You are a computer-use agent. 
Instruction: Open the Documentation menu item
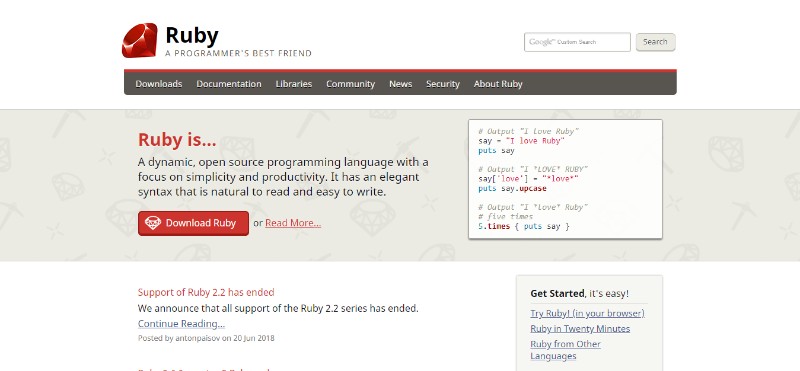229,84
